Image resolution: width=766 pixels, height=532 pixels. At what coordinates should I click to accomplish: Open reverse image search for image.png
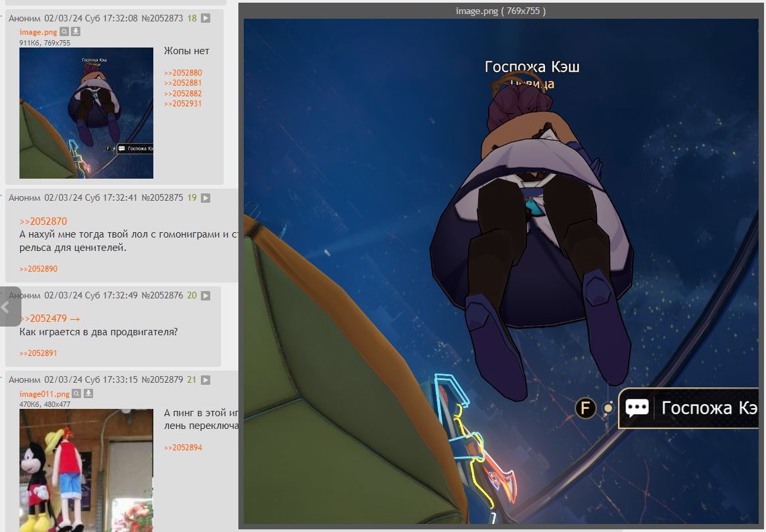pos(64,31)
